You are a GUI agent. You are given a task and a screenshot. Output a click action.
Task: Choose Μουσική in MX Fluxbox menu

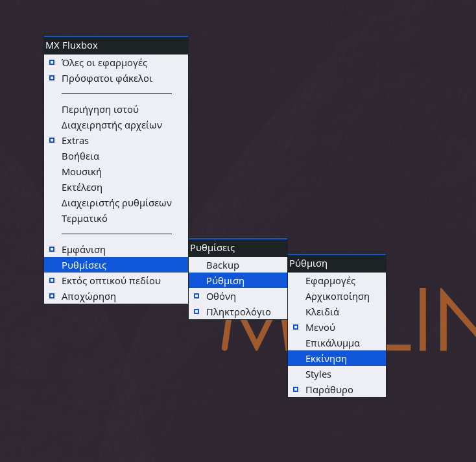tap(116, 172)
